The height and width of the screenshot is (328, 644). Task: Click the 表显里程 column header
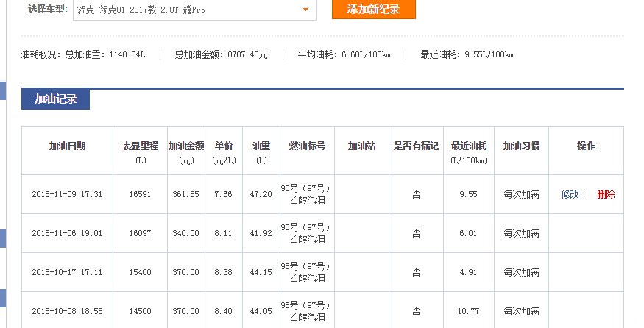(140, 146)
